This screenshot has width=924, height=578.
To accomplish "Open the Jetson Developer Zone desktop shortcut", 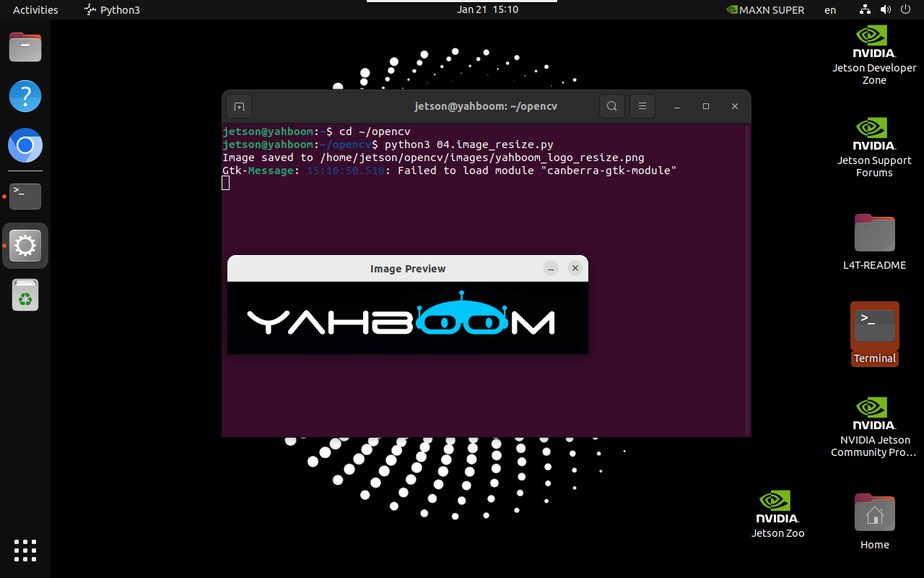I will click(874, 55).
